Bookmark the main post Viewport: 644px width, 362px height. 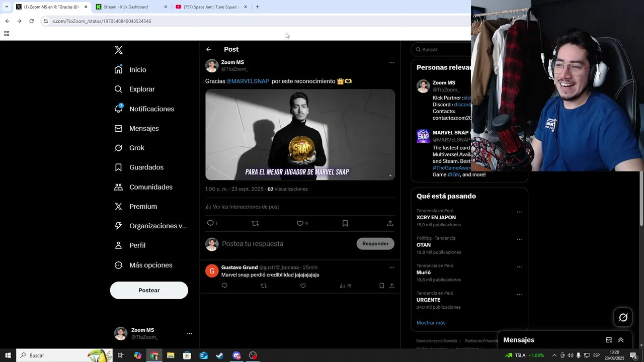pos(345,223)
